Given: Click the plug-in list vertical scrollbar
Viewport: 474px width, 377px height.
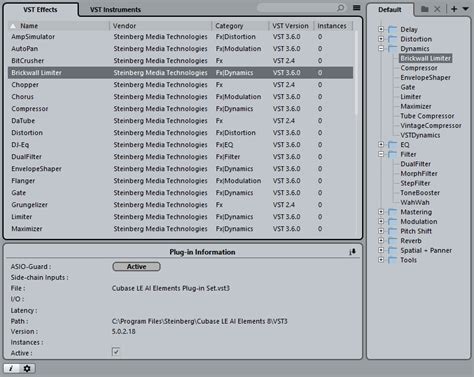Looking at the screenshot, I should point(356,73).
